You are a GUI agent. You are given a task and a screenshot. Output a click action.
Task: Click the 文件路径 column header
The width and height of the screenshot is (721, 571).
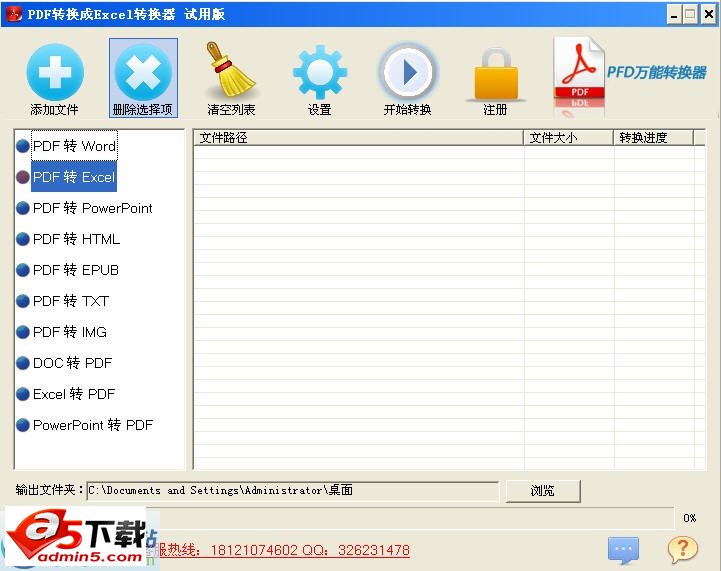[x=359, y=137]
